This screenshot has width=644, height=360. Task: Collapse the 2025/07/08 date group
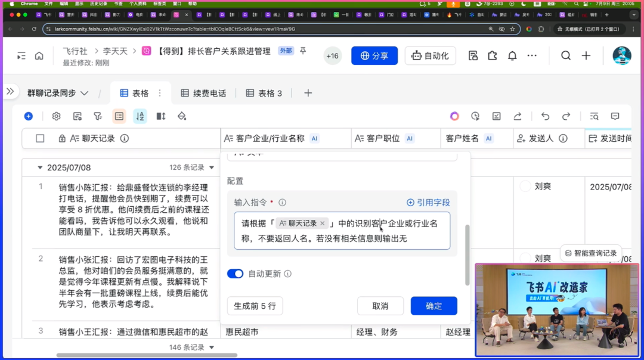pyautogui.click(x=40, y=168)
